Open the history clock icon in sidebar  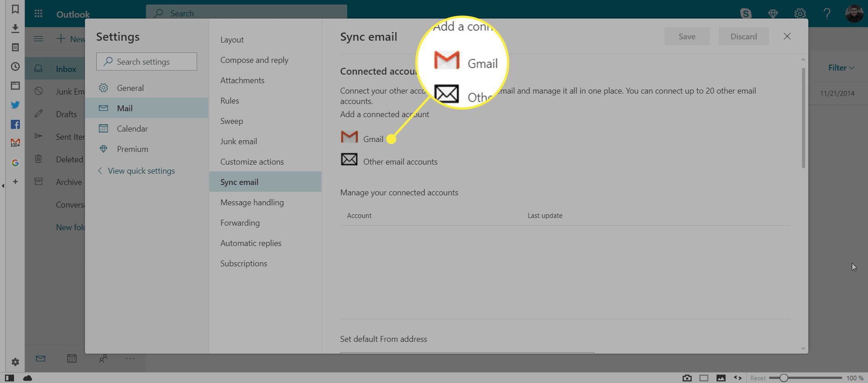[x=15, y=66]
